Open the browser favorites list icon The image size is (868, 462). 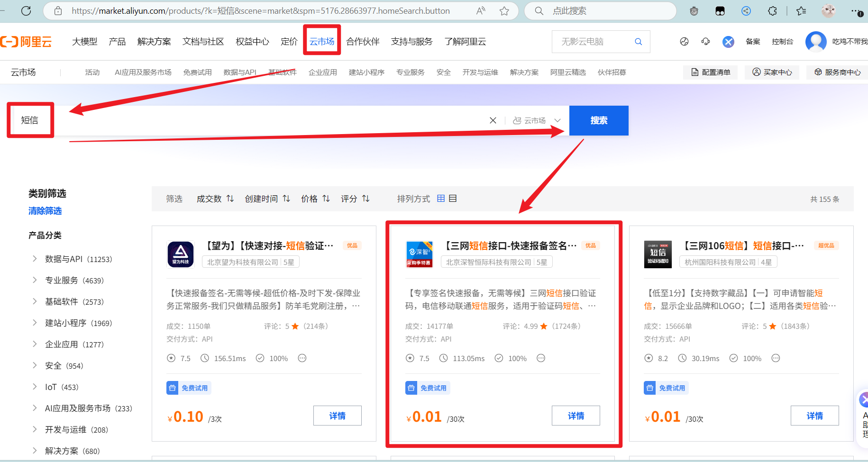801,10
